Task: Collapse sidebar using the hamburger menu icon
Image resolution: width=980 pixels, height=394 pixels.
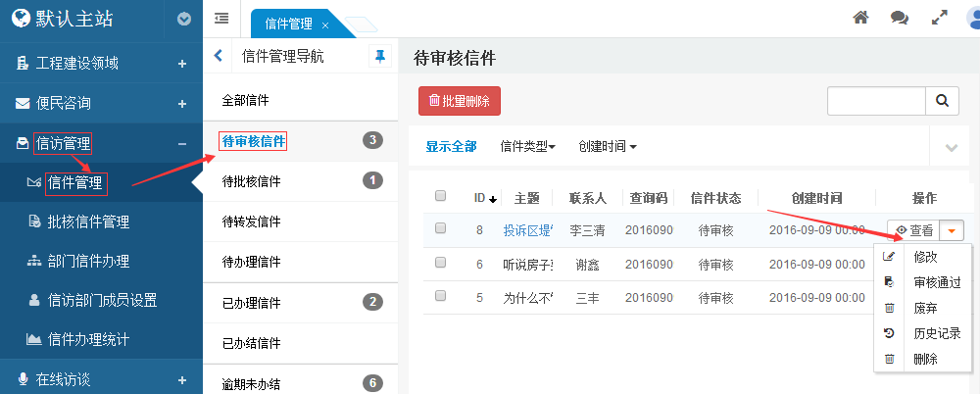Action: click(x=221, y=18)
